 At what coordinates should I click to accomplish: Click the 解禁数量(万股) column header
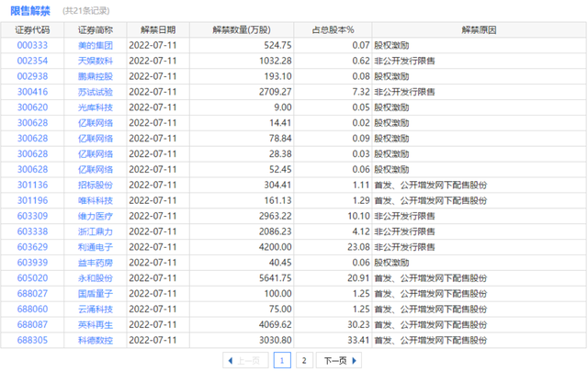click(242, 30)
